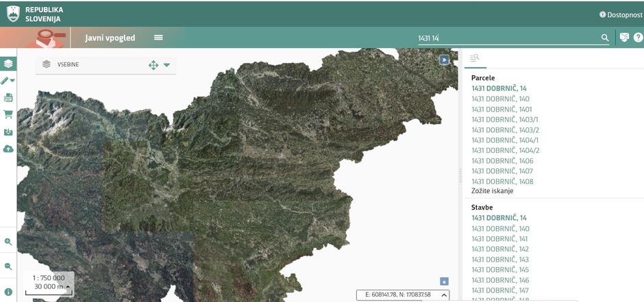The image size is (644, 302).
Task: Zoom in on the map
Action: 8,242
